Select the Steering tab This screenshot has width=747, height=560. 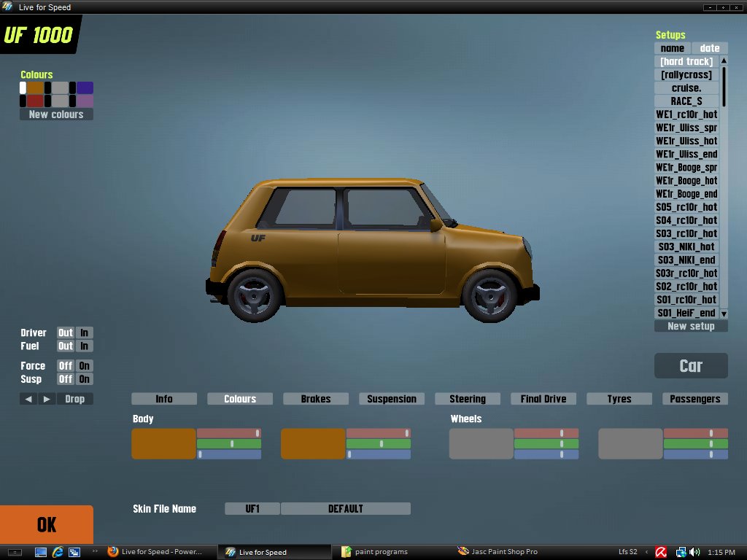pyautogui.click(x=468, y=399)
